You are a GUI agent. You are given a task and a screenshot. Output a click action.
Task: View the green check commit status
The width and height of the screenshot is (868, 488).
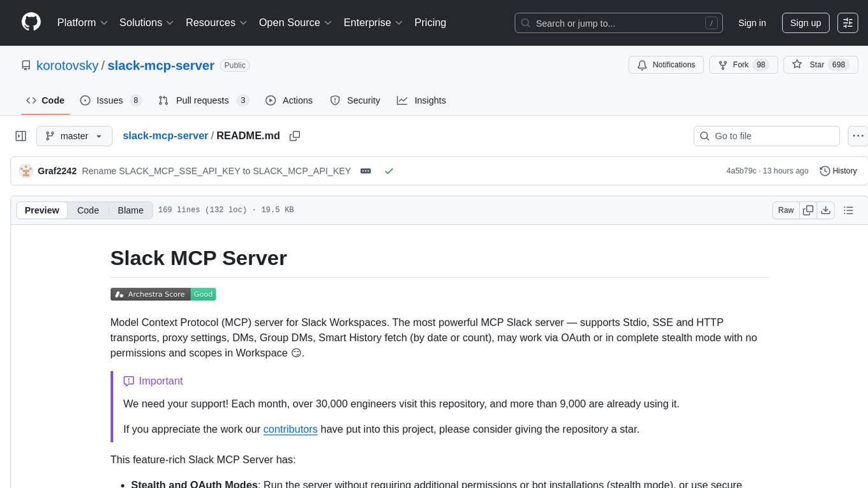389,171
